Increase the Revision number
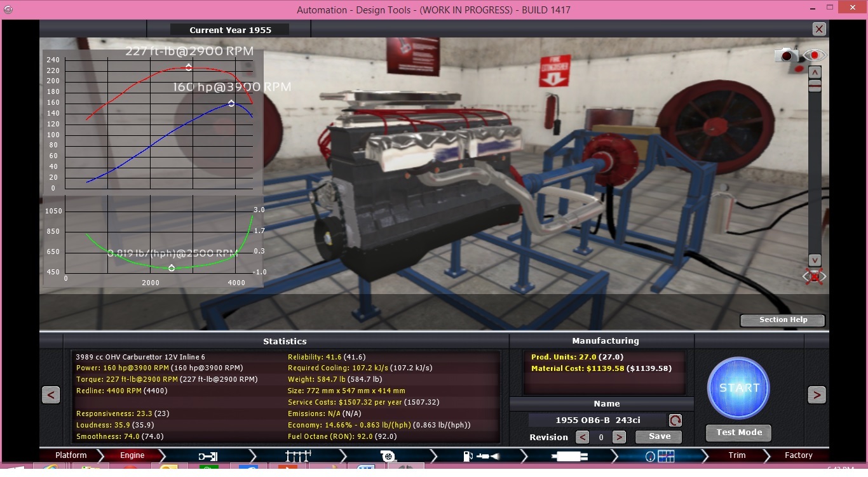This screenshot has height=477, width=868. pyautogui.click(x=619, y=437)
